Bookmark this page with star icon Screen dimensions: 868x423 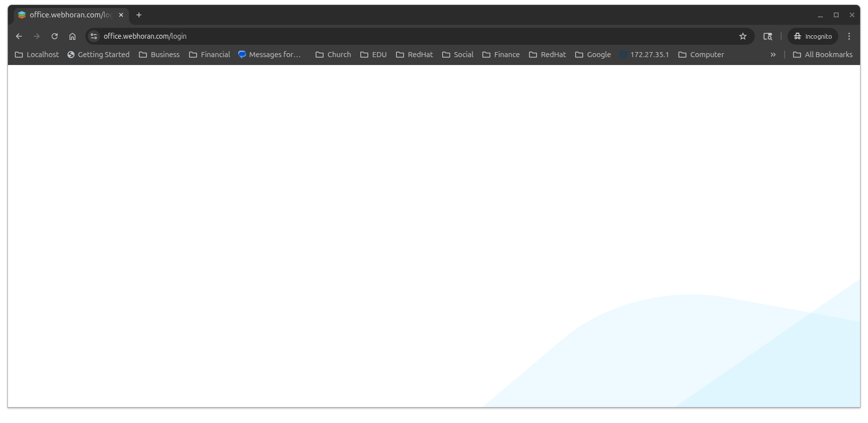point(743,36)
